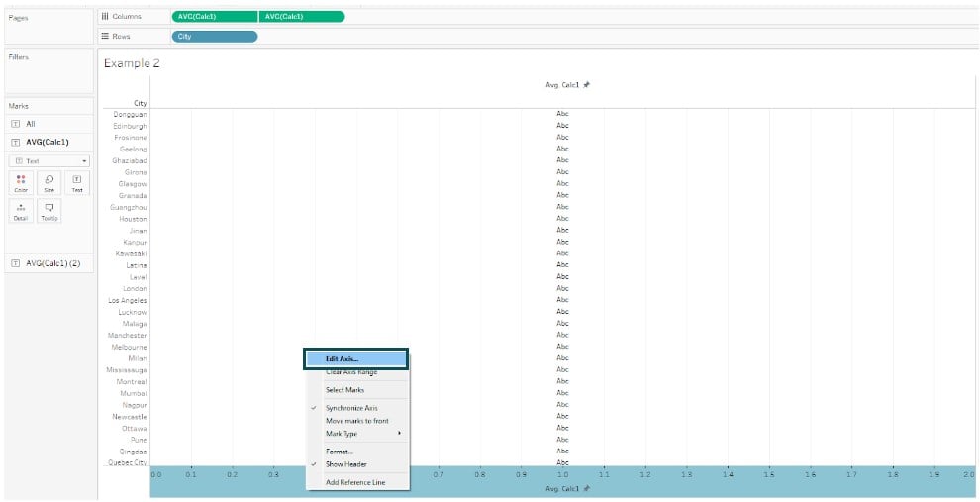The height and width of the screenshot is (502, 980).
Task: Expand the Mark Type submenu
Action: tap(356, 434)
